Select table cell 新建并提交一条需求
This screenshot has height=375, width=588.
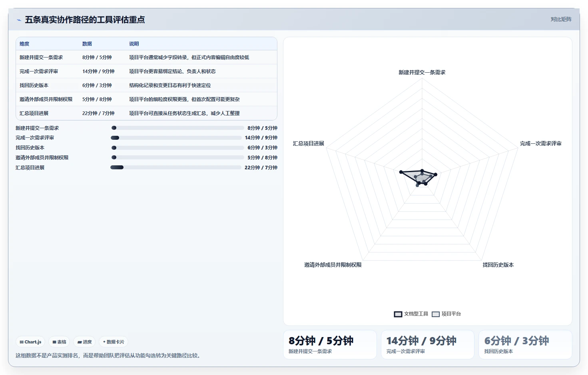point(41,58)
